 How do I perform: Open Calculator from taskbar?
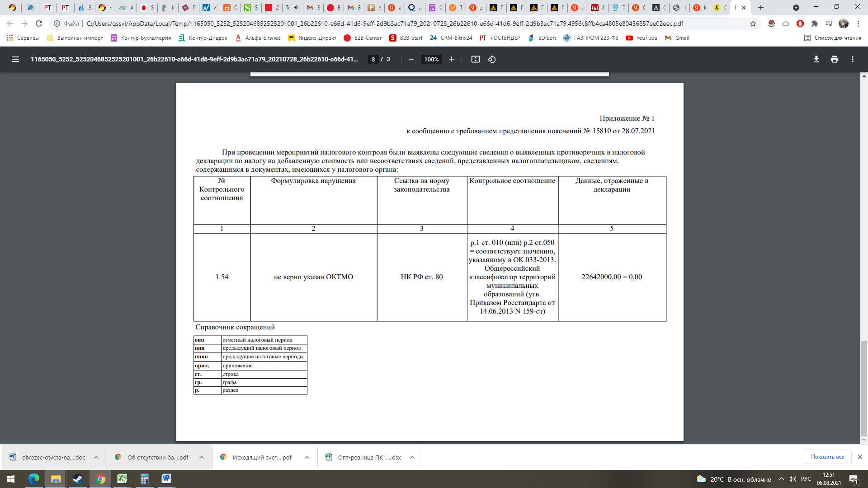[144, 479]
